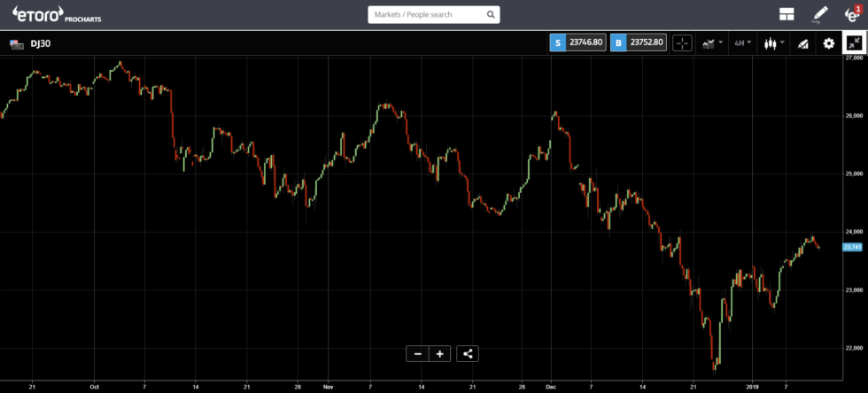Open chart settings gear

829,42
